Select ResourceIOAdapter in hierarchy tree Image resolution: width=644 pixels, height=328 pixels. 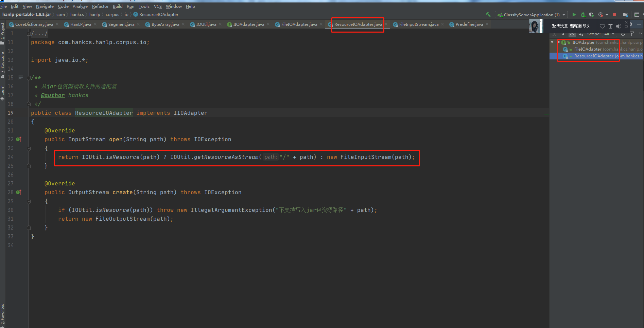(594, 56)
